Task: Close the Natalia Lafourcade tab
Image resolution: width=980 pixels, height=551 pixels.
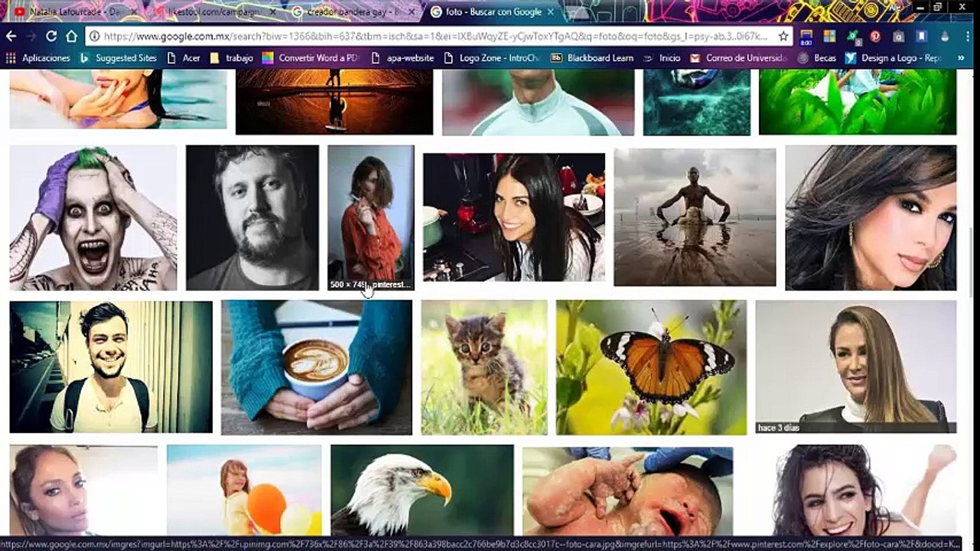Action: [133, 11]
